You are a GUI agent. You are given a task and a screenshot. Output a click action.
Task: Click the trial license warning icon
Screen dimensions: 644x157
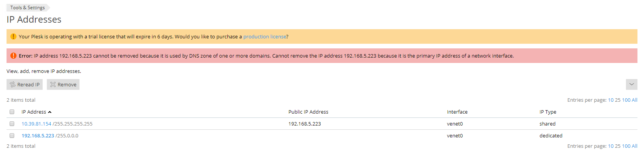(x=13, y=36)
